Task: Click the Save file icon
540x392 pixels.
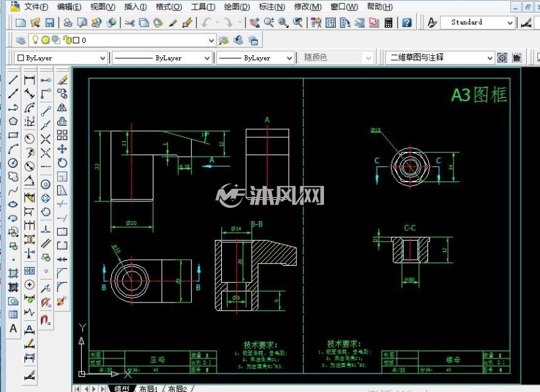Action: [x=49, y=23]
